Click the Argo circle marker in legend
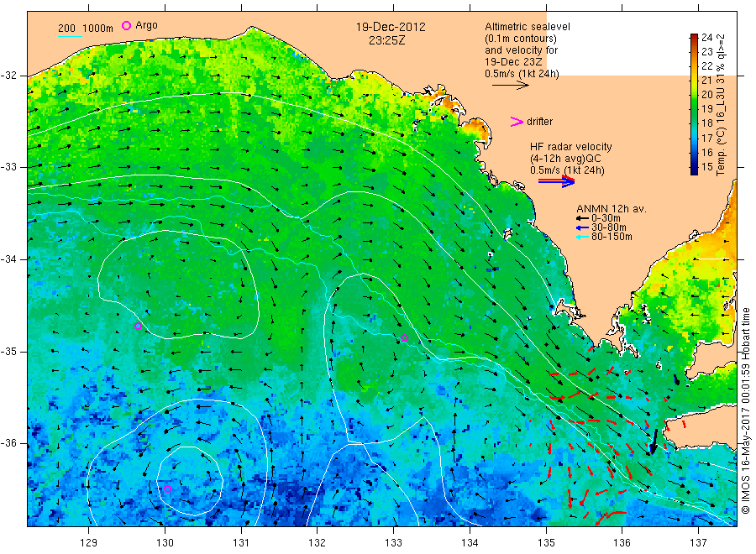The width and height of the screenshot is (756, 554). (x=126, y=25)
